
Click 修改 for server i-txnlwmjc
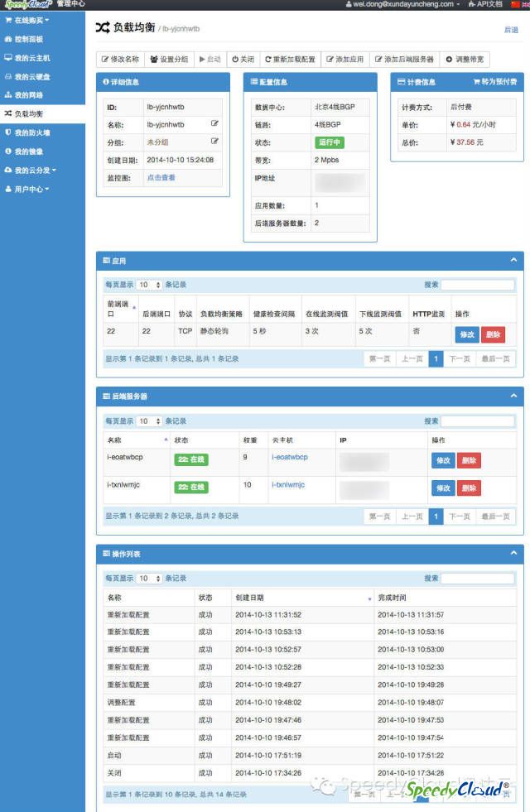click(x=443, y=488)
